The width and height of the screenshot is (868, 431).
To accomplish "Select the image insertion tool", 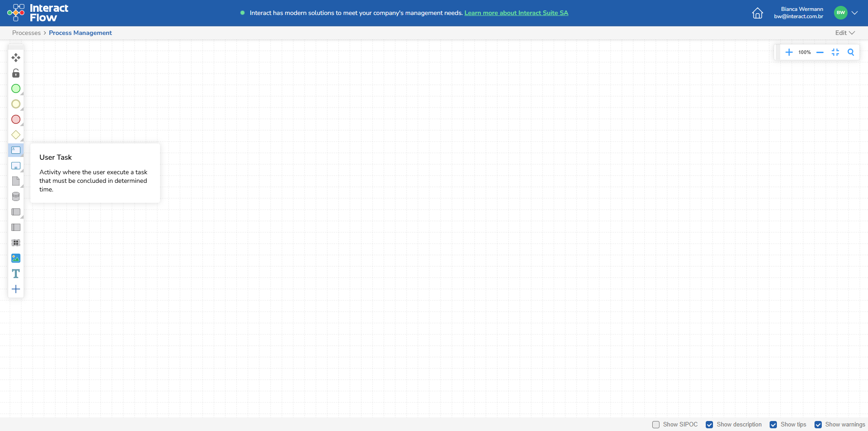I will point(16,258).
